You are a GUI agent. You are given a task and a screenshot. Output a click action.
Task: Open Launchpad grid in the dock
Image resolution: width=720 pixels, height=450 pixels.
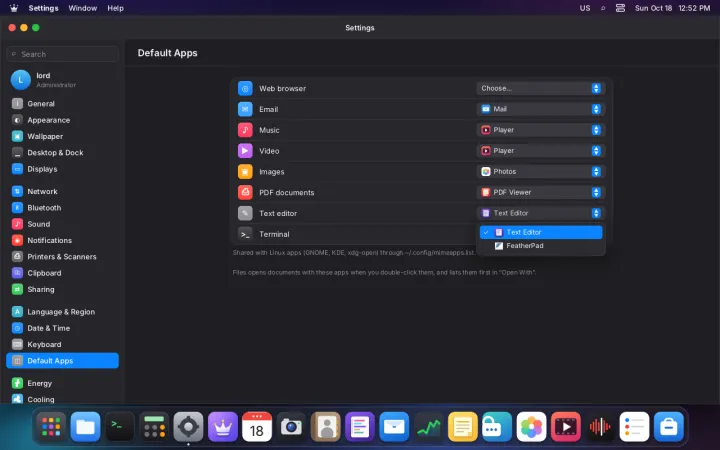pyautogui.click(x=51, y=427)
